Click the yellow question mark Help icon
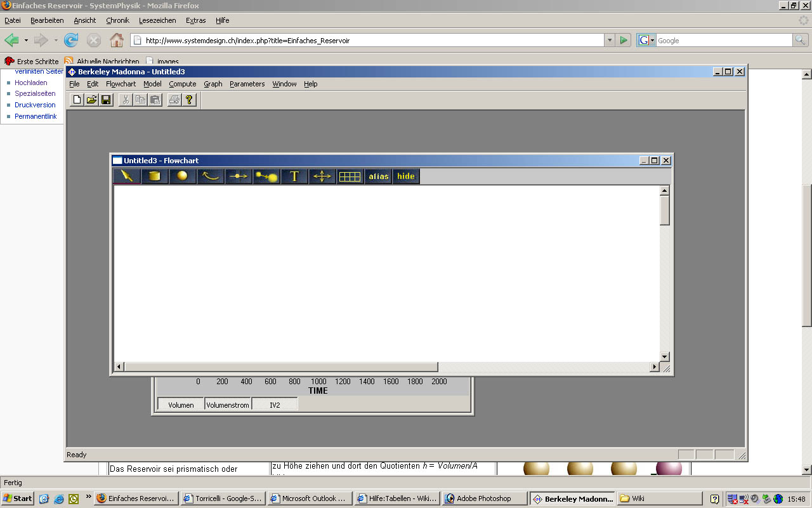Screen dimensions: 812x508 click(x=189, y=100)
